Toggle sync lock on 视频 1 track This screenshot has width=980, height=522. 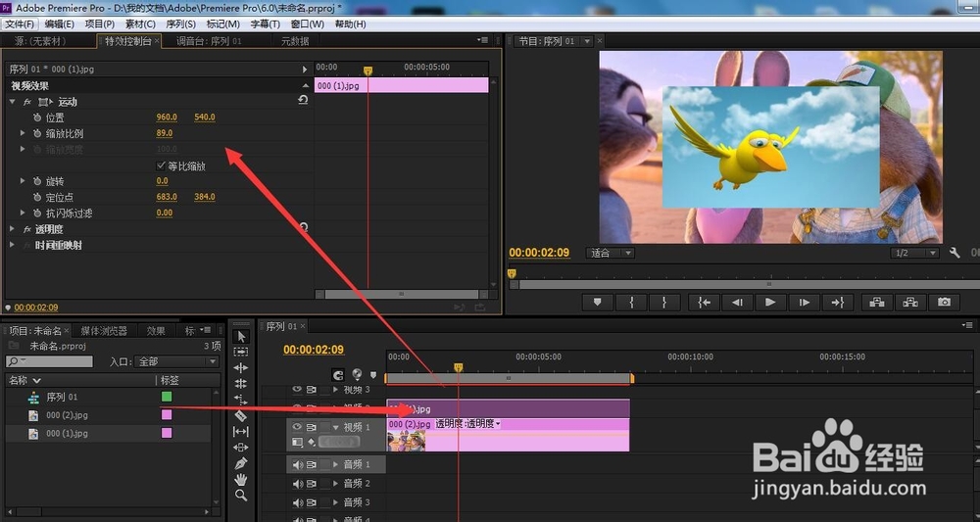coord(312,427)
